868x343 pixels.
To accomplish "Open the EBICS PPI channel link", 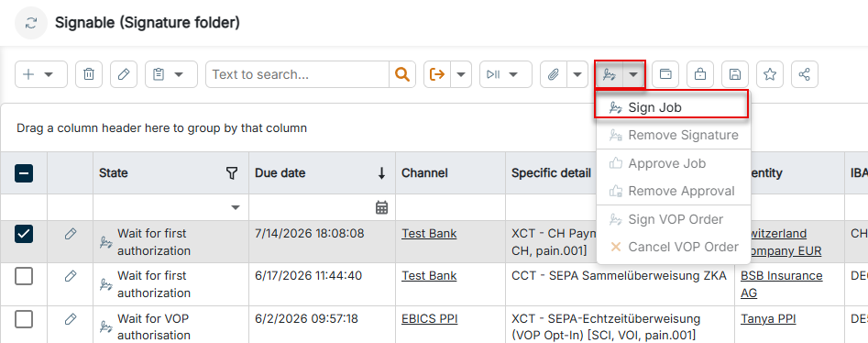I will coord(430,318).
